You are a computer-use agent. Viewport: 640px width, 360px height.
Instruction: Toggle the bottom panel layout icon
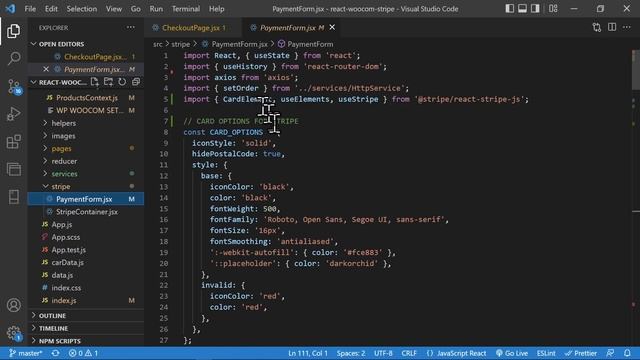pyautogui.click(x=522, y=9)
